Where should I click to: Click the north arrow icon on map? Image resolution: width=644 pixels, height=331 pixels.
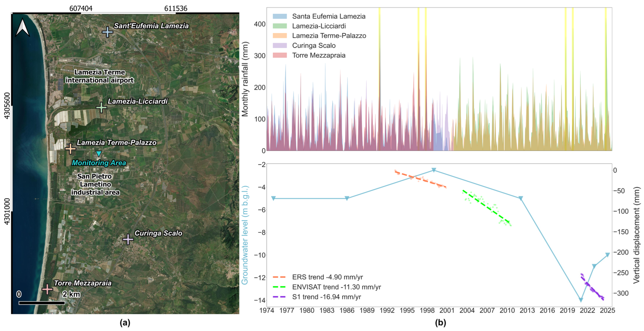click(22, 27)
